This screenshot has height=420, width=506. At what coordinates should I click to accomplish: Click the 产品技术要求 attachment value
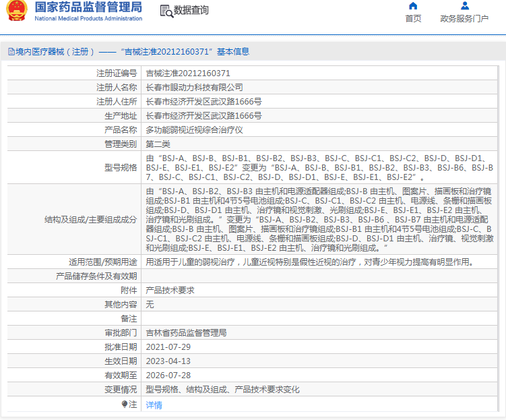click(x=170, y=290)
